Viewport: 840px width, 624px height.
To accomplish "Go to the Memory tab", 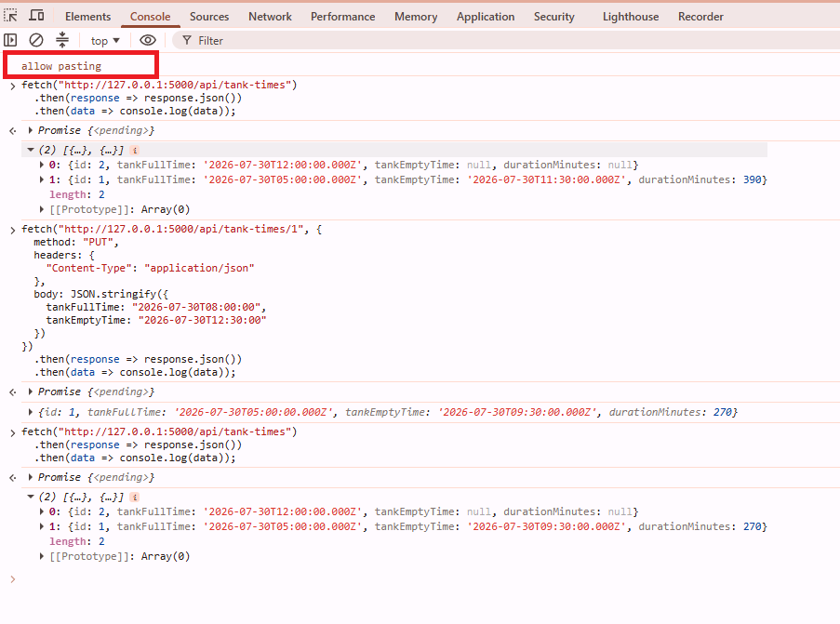I will pyautogui.click(x=416, y=17).
